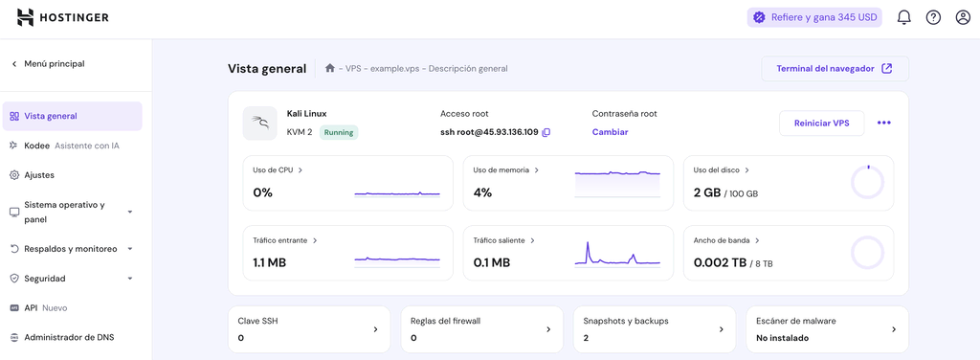Viewport: 980px width, 360px height.
Task: Click No instalado malware status
Action: coord(783,338)
